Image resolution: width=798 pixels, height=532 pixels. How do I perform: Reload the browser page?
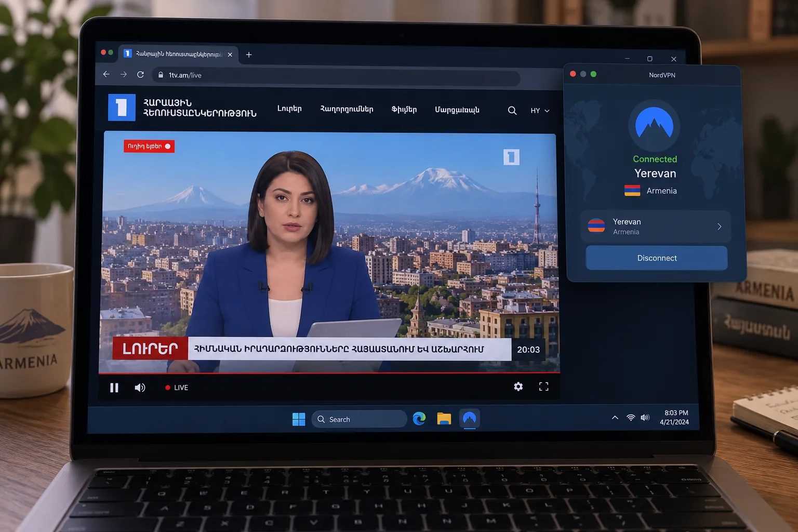140,74
